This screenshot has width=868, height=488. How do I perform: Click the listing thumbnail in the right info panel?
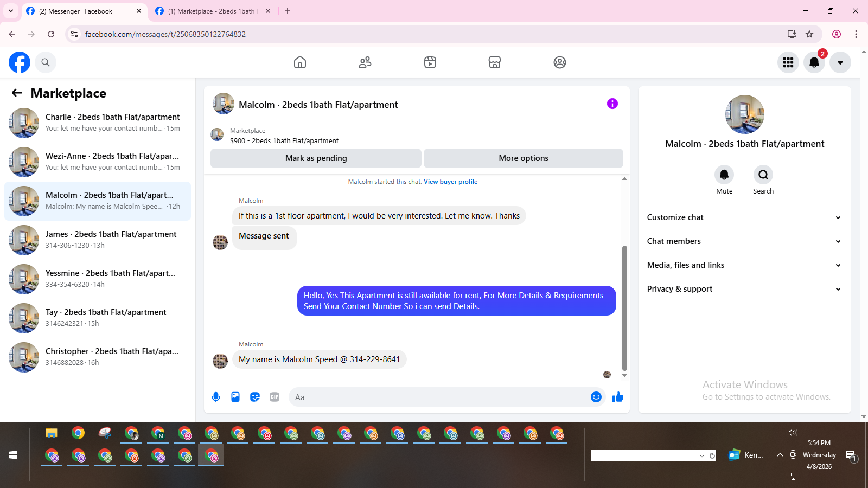(745, 114)
